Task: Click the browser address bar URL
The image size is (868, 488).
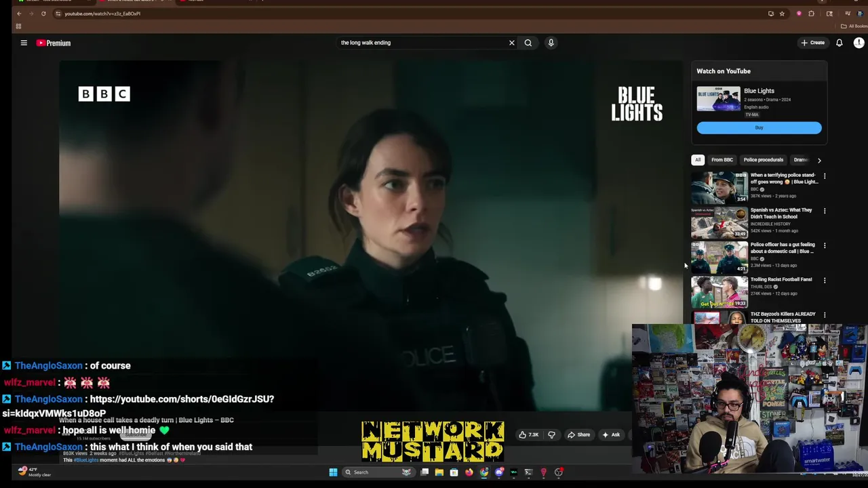Action: [x=102, y=14]
